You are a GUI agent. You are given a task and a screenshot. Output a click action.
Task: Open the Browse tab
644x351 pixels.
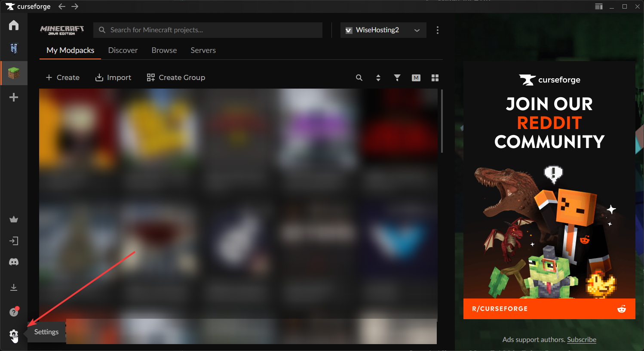(164, 50)
